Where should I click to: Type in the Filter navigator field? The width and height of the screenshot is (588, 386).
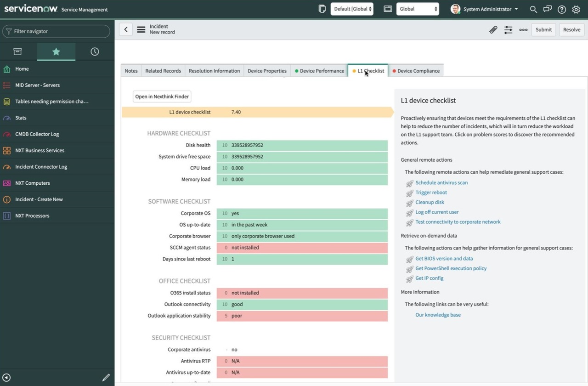click(x=60, y=31)
